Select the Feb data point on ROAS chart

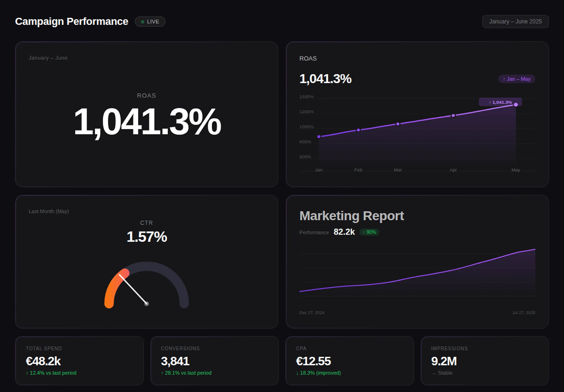pos(358,130)
